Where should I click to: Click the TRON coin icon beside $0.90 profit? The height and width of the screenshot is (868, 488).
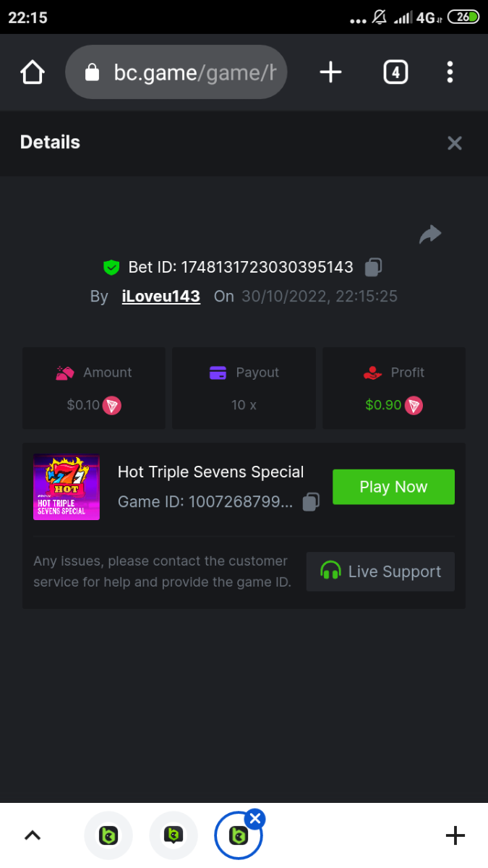tap(414, 405)
